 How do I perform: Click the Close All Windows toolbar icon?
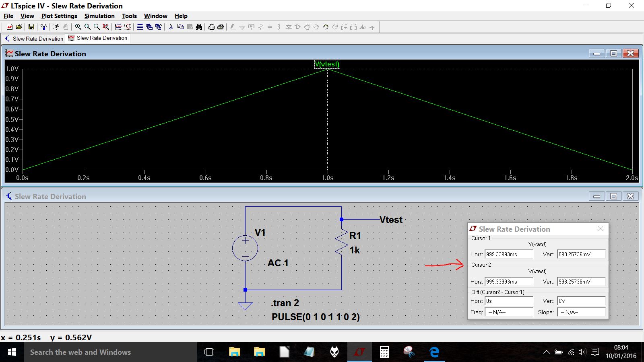159,27
